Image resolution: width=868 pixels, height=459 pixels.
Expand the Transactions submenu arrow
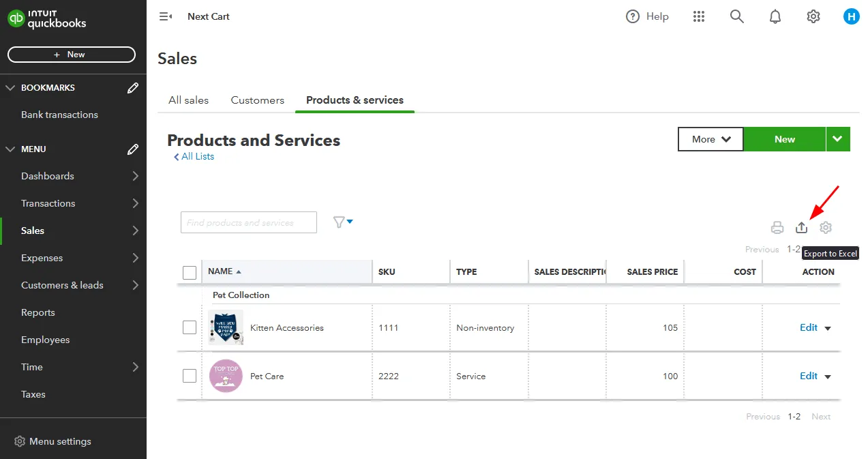[x=135, y=203]
